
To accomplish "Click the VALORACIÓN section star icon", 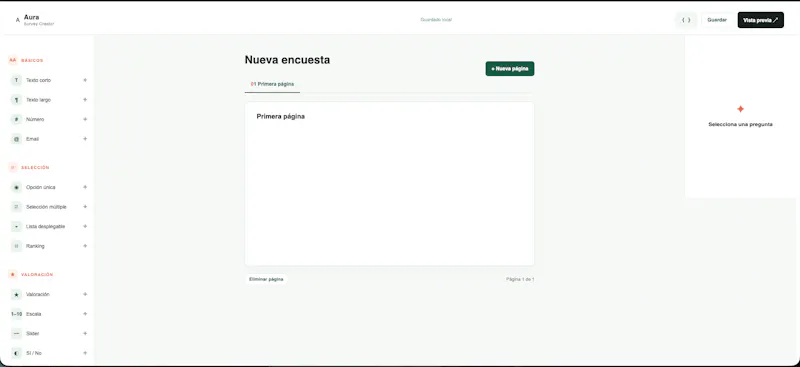I will (13, 275).
